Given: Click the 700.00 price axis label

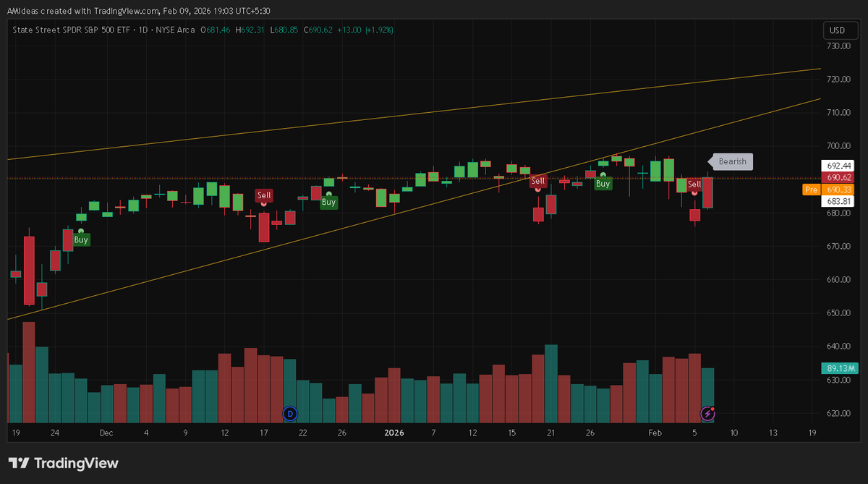Looking at the screenshot, I should pyautogui.click(x=839, y=146).
